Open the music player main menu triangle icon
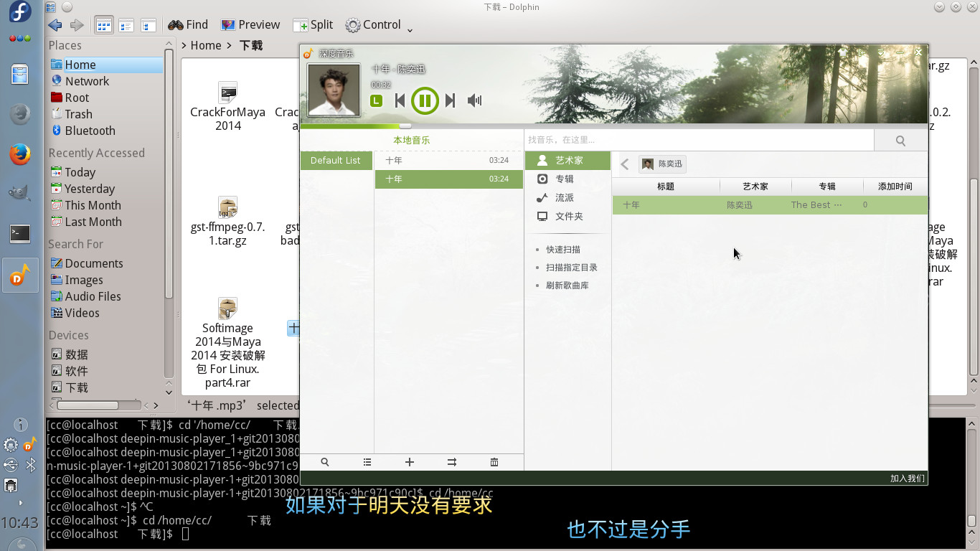This screenshot has height=551, width=980. (x=880, y=52)
